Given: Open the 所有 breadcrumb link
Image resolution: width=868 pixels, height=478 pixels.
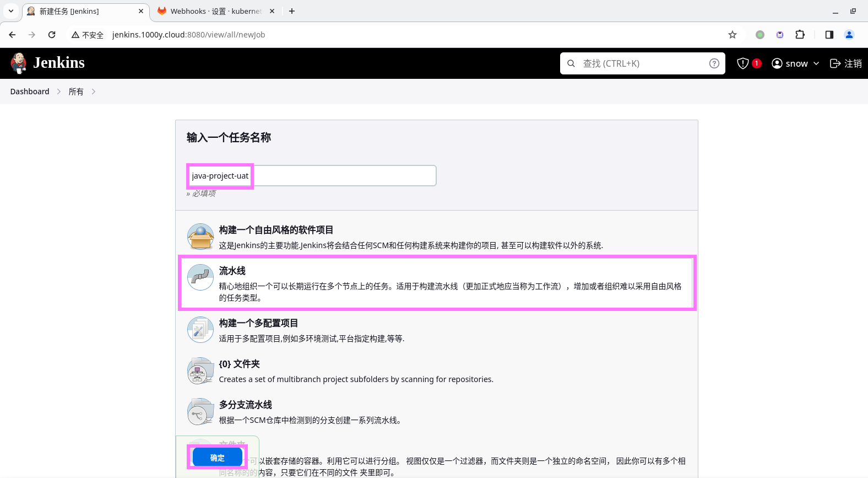Looking at the screenshot, I should (76, 92).
